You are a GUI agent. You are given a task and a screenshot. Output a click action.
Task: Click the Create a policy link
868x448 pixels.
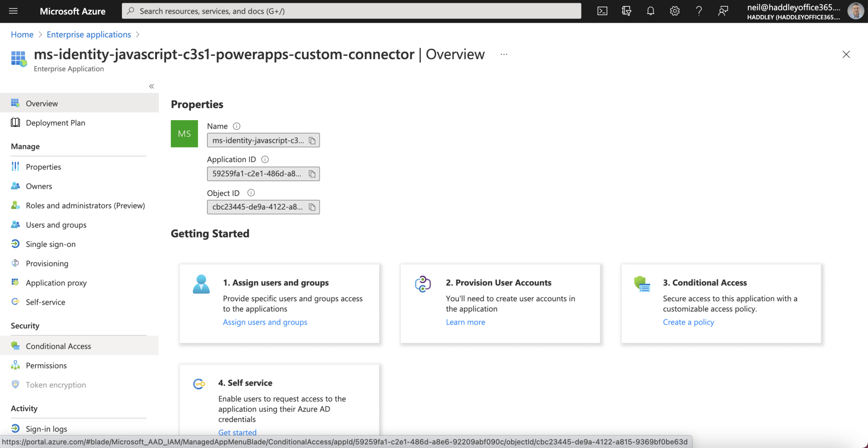tap(688, 322)
